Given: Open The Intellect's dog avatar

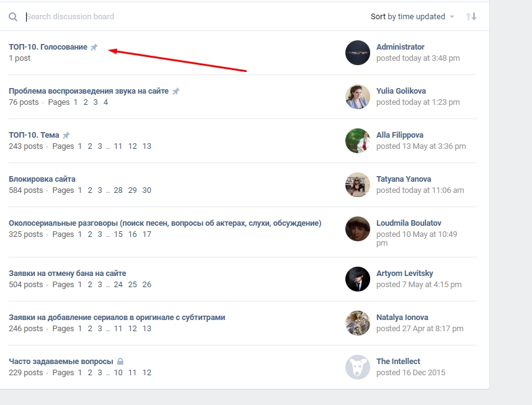Looking at the screenshot, I should tap(358, 367).
